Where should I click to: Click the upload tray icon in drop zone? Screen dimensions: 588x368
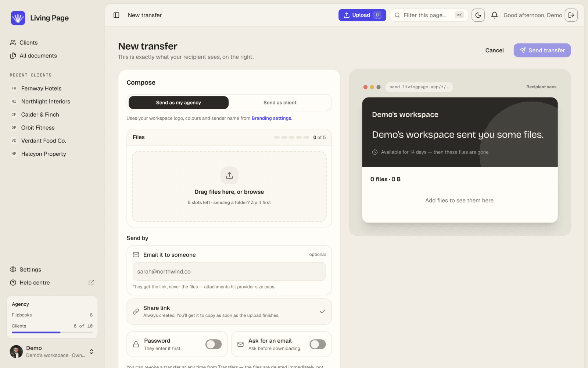(x=229, y=176)
